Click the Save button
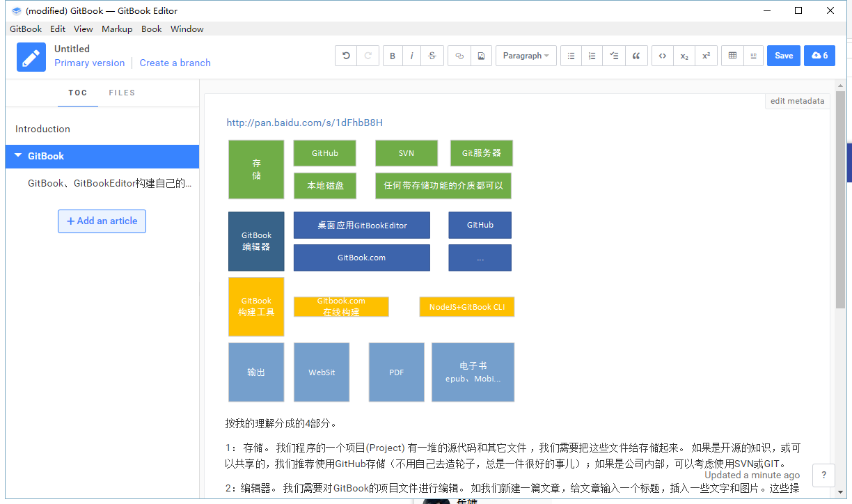The height and width of the screenshot is (504, 852). pyautogui.click(x=784, y=56)
